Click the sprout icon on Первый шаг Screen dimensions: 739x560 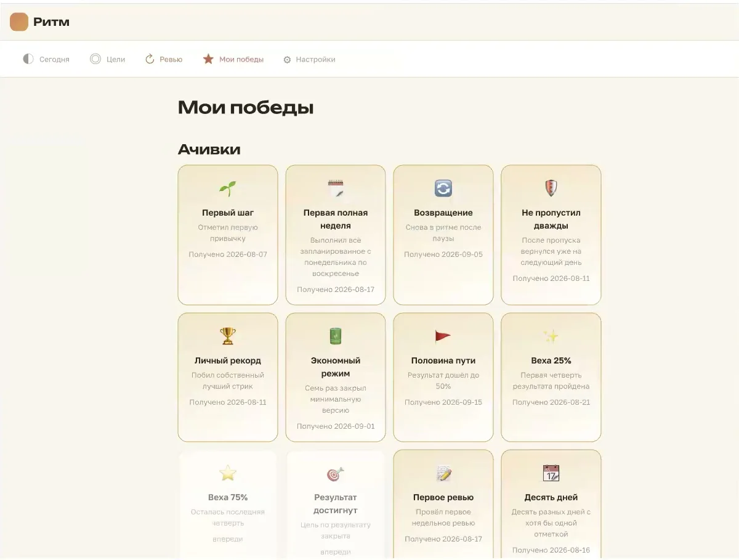click(x=228, y=189)
